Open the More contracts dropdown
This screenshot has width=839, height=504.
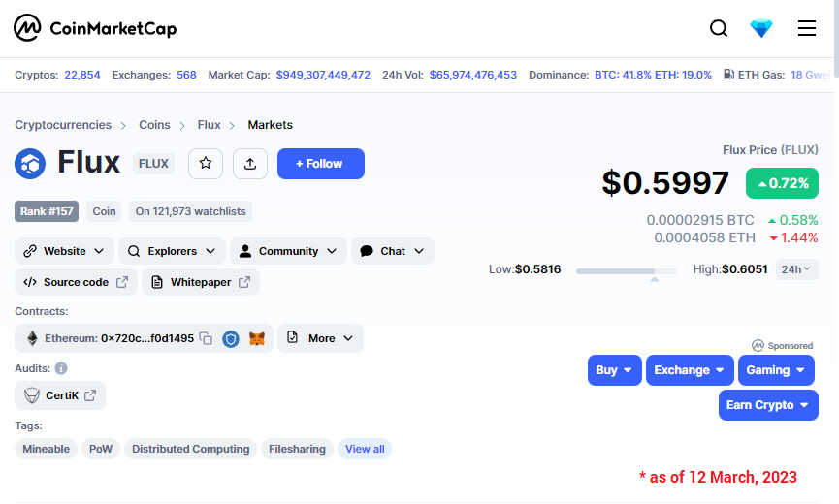point(320,338)
